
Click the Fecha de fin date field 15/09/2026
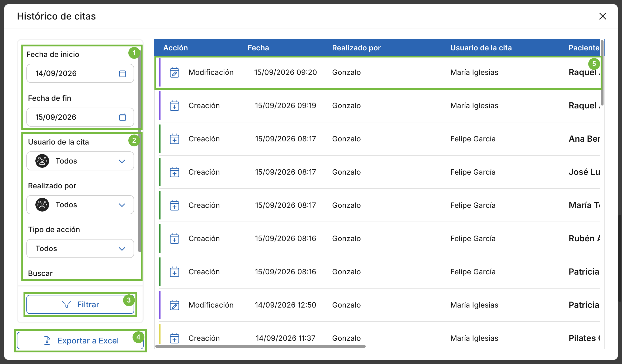point(80,117)
